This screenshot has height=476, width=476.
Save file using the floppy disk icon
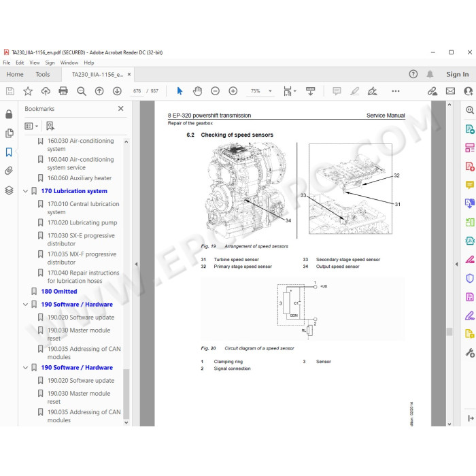coord(10,91)
